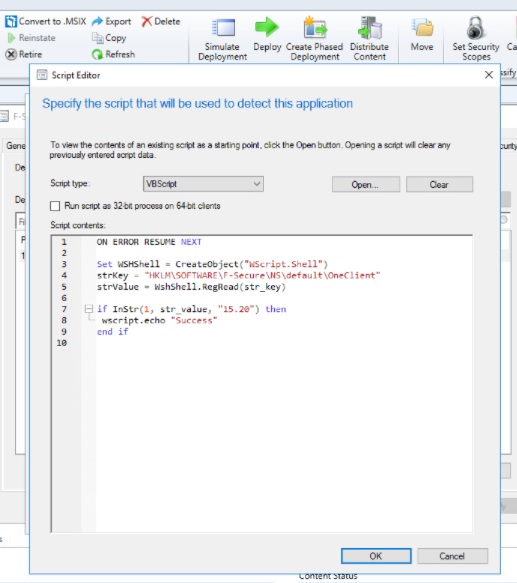Click the Clear button
This screenshot has height=583, width=517.
440,184
